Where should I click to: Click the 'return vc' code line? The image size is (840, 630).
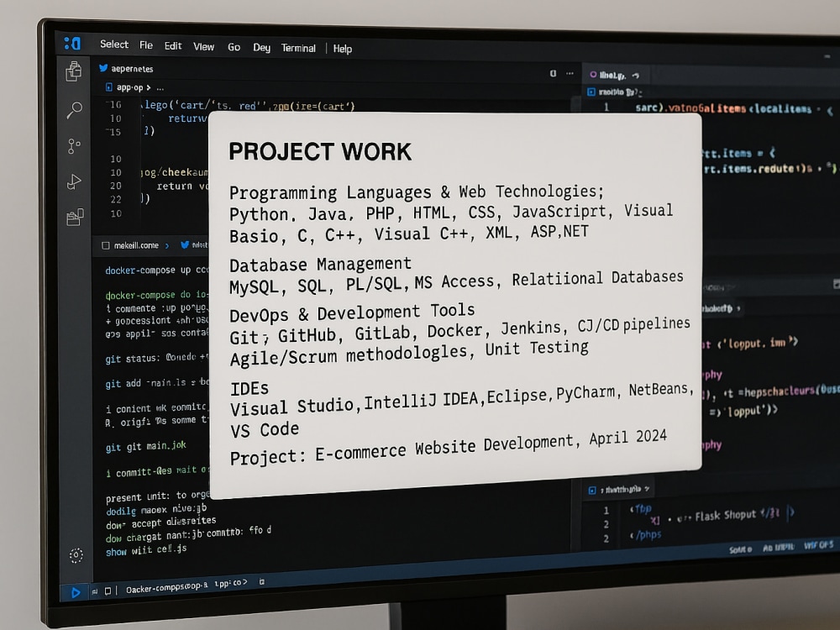pyautogui.click(x=182, y=186)
